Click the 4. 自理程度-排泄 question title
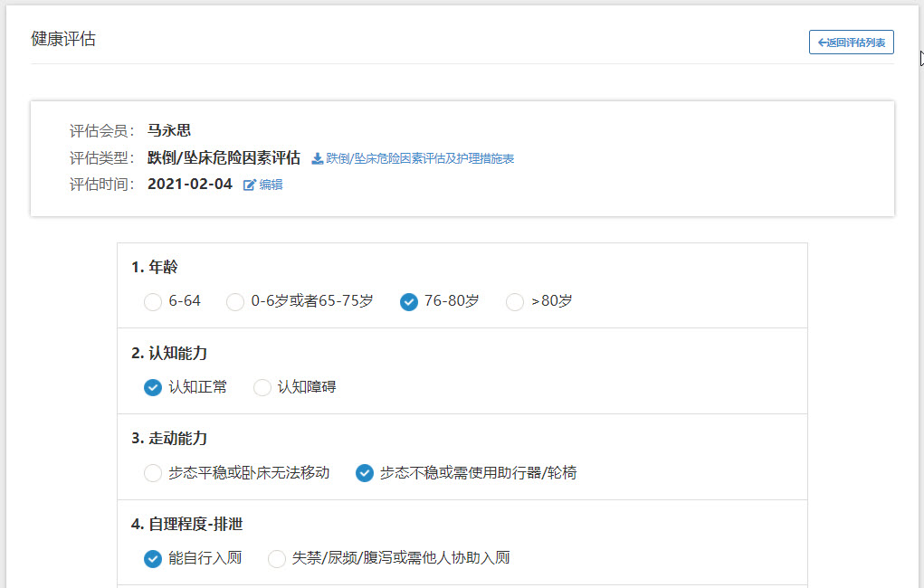This screenshot has height=588, width=924. pyautogui.click(x=187, y=524)
